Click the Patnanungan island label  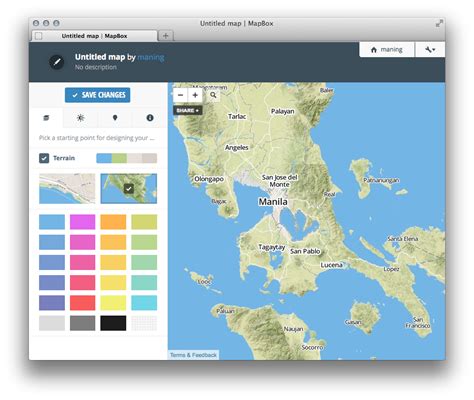pos(381,180)
